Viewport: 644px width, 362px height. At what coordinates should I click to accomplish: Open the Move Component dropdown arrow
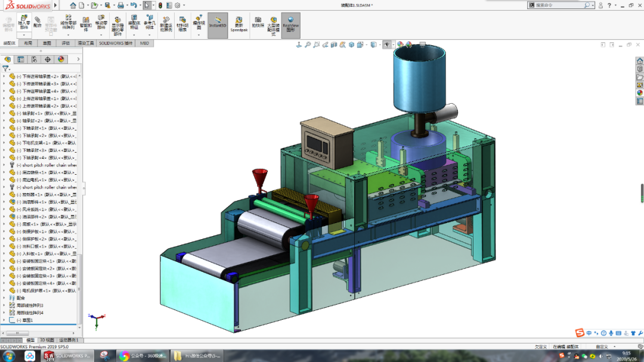tap(101, 35)
